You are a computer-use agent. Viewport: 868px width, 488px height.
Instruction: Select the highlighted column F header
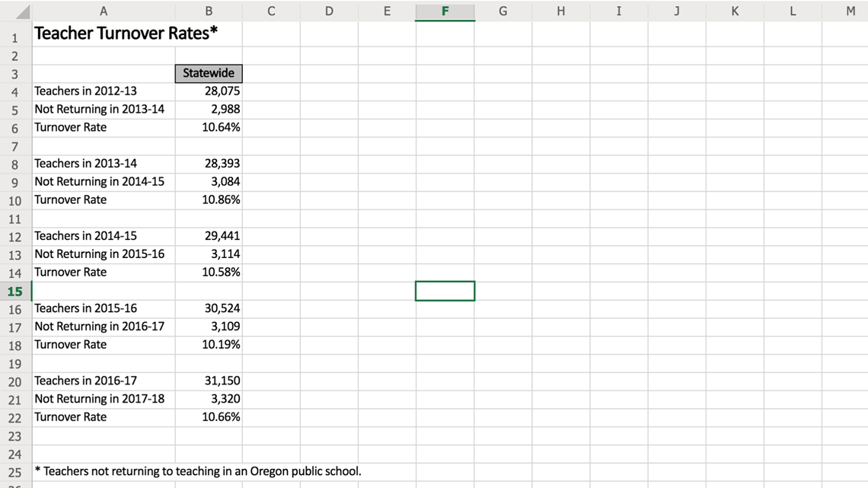pos(445,11)
